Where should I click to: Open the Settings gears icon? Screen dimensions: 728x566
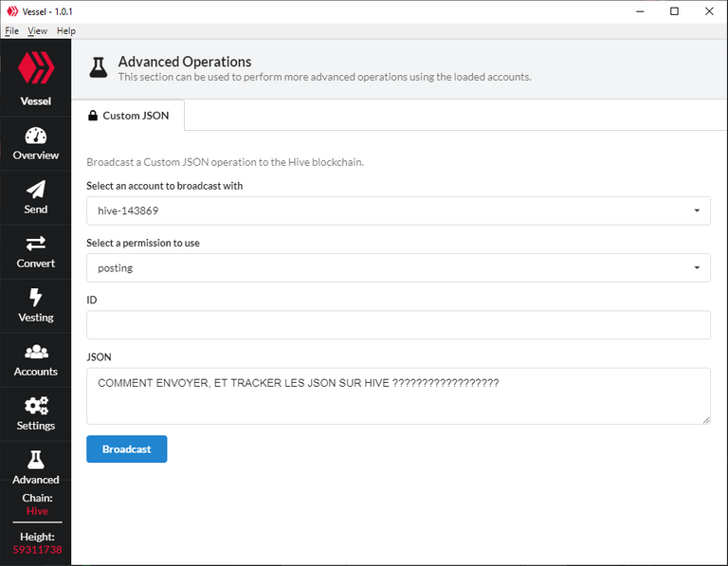coord(36,406)
